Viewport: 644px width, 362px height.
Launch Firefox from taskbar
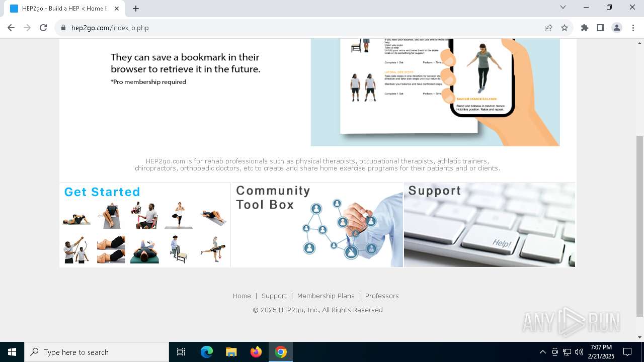(256, 352)
